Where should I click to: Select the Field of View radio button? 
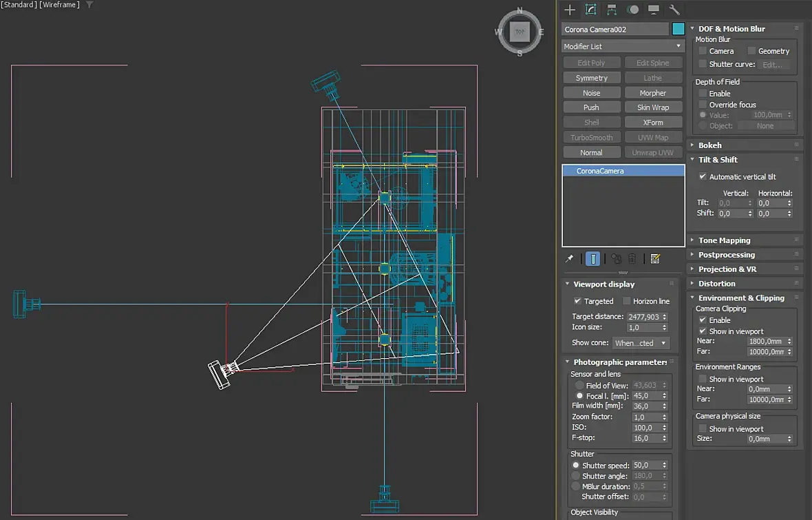pos(579,386)
